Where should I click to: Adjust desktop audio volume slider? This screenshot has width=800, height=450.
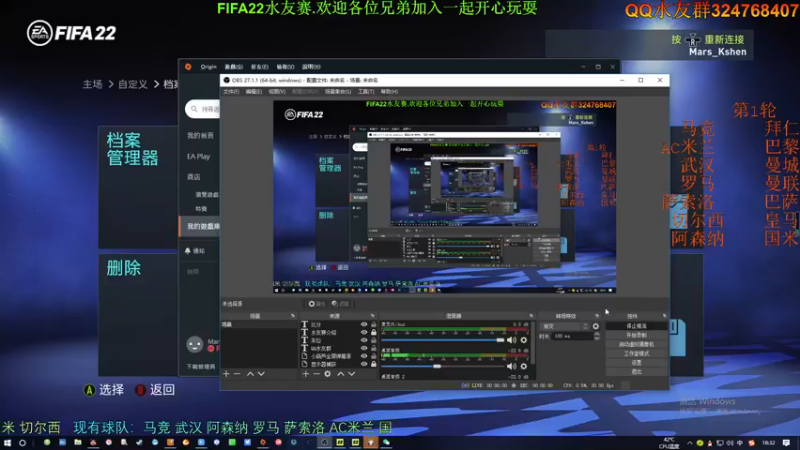[443, 366]
